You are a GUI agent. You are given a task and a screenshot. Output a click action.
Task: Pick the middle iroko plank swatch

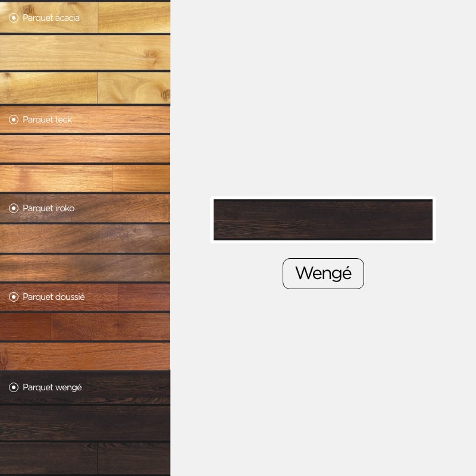[85, 239]
